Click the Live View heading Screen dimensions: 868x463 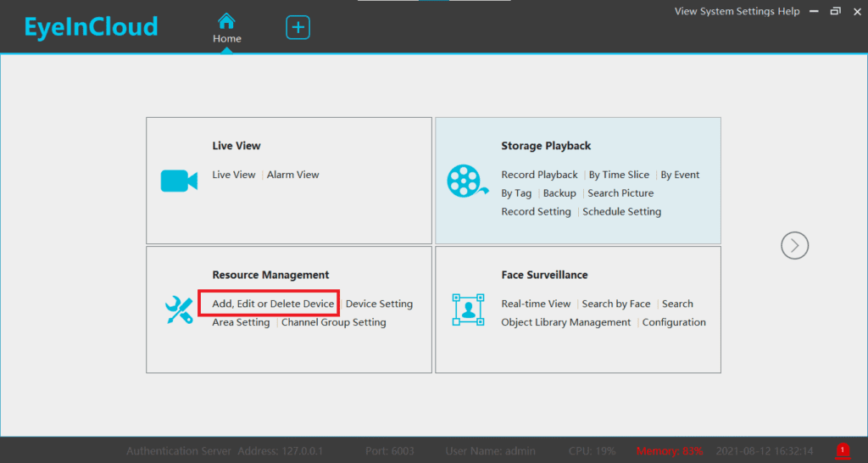(x=236, y=146)
